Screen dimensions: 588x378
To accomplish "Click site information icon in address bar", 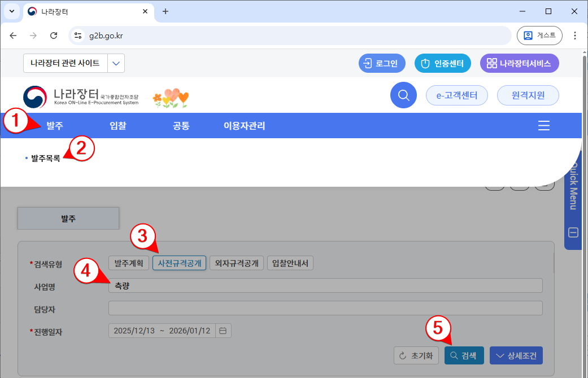I will coord(79,36).
